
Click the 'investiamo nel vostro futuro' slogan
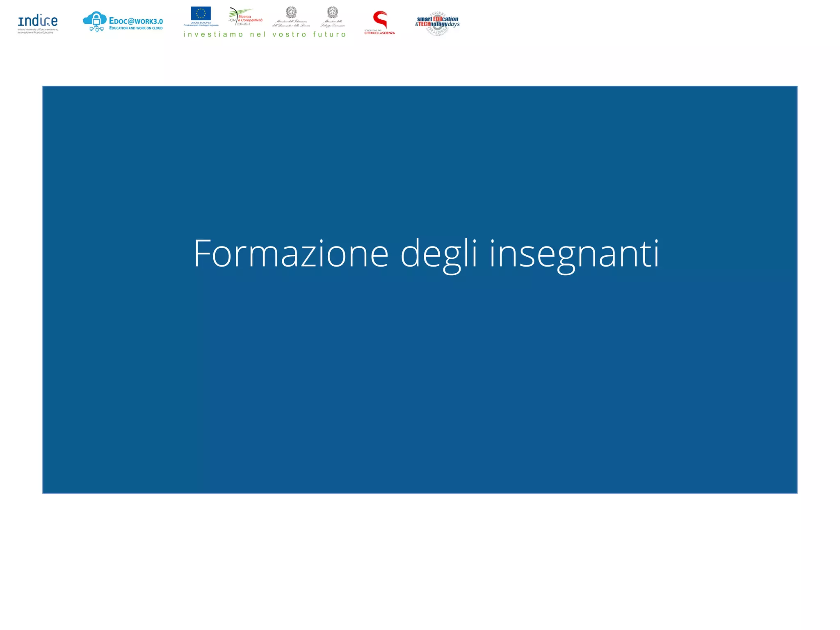[x=265, y=34]
